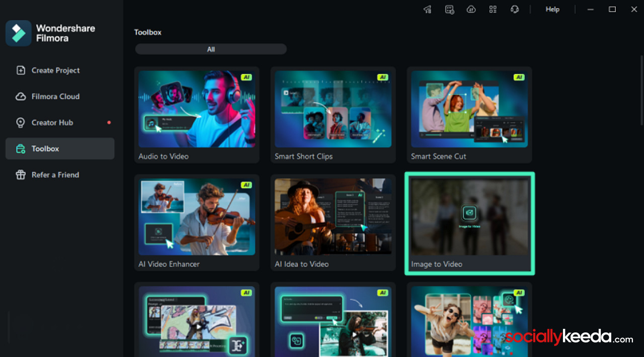Click the Image to Video label
This screenshot has height=357, width=644.
[x=436, y=264]
